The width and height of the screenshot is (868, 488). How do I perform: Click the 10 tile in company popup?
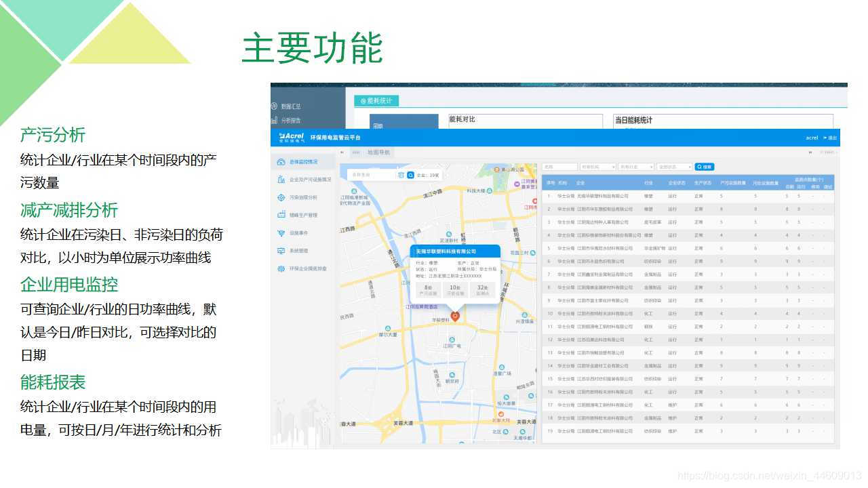coord(454,290)
